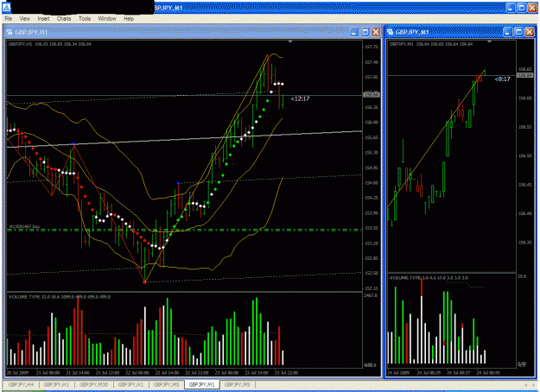
Task: Click the '23 Jul 22:00' time label
Action: [287, 373]
